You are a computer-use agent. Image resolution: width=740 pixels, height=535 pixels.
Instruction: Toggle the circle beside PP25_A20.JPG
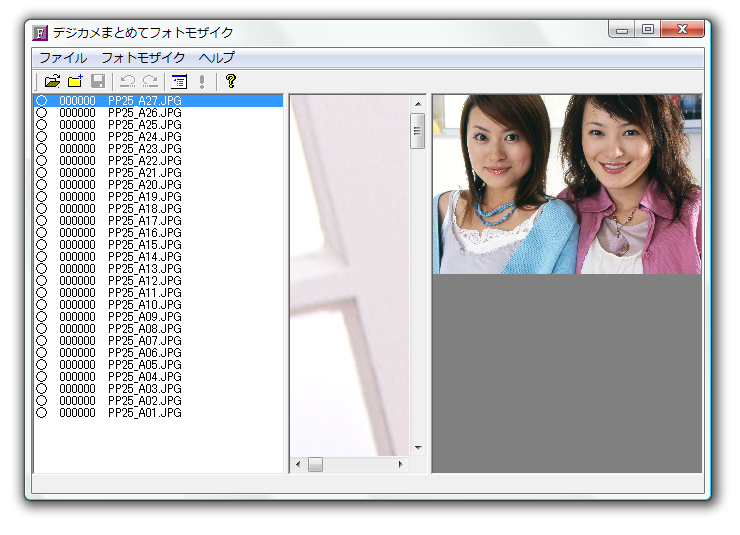click(42, 185)
